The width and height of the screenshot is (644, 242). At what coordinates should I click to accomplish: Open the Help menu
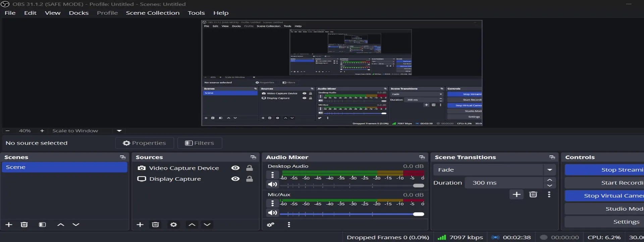tap(221, 13)
